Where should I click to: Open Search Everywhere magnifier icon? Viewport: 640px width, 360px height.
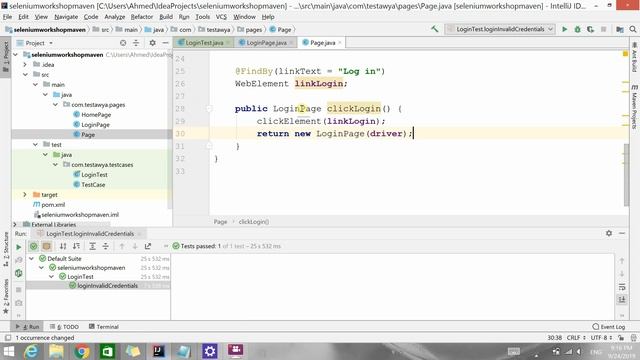633,29
